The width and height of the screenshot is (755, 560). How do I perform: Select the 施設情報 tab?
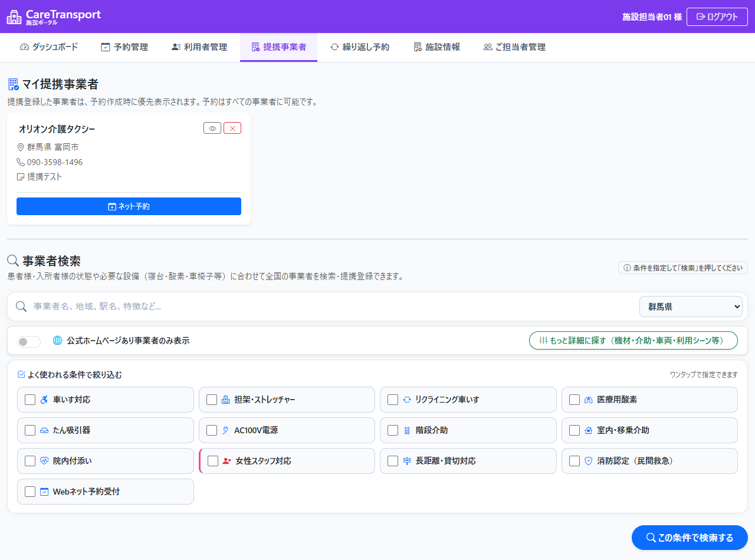(437, 47)
